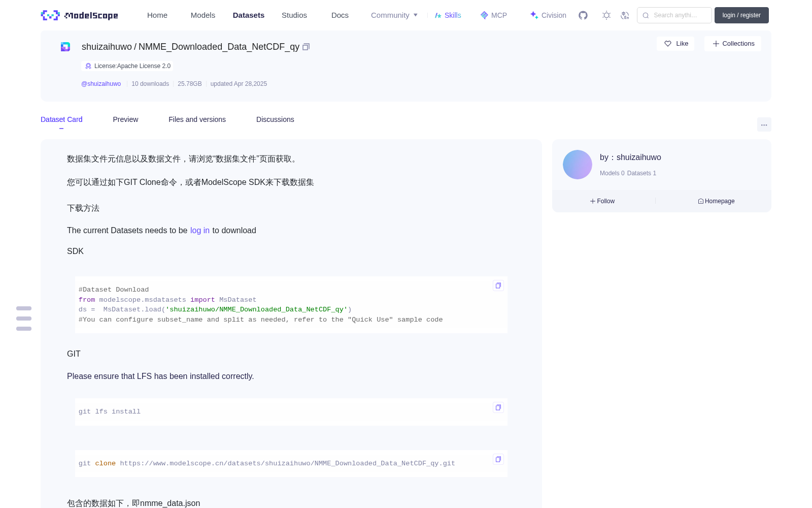Open the MCP section
Image resolution: width=812 pixels, height=508 pixels.
(x=493, y=15)
